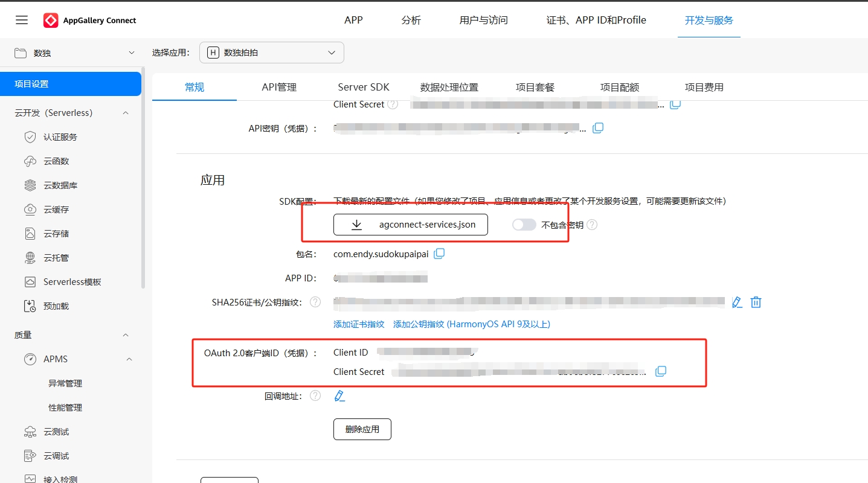Collapse the 质量 sidebar section

126,335
